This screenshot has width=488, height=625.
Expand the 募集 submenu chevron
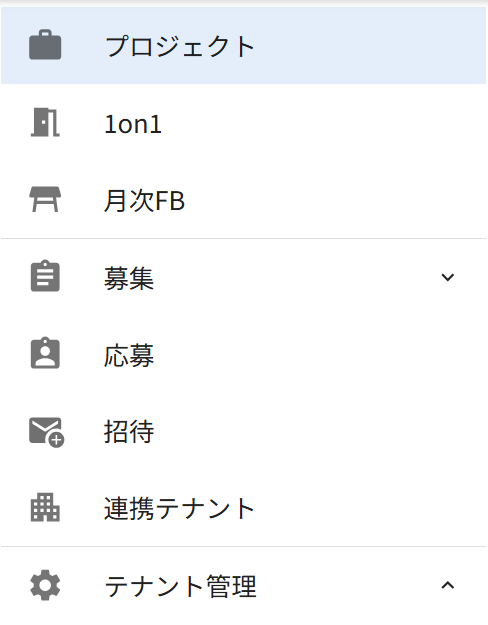(448, 277)
